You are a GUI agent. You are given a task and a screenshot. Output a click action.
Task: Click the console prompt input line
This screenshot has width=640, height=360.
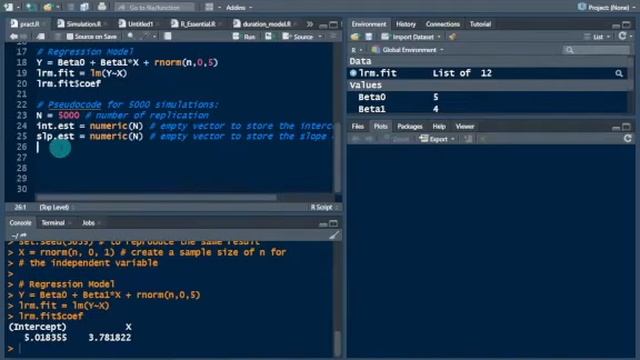click(171, 349)
